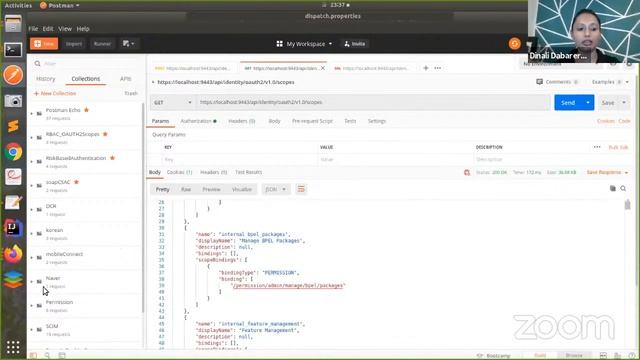
Task: Toggle favorite star on Postman Echo collection
Action: [86, 110]
